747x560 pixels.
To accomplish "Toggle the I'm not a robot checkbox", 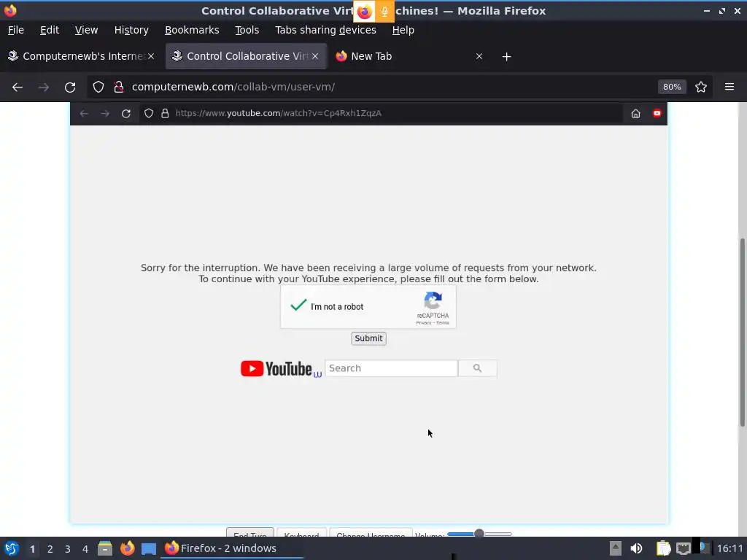I will tap(298, 306).
